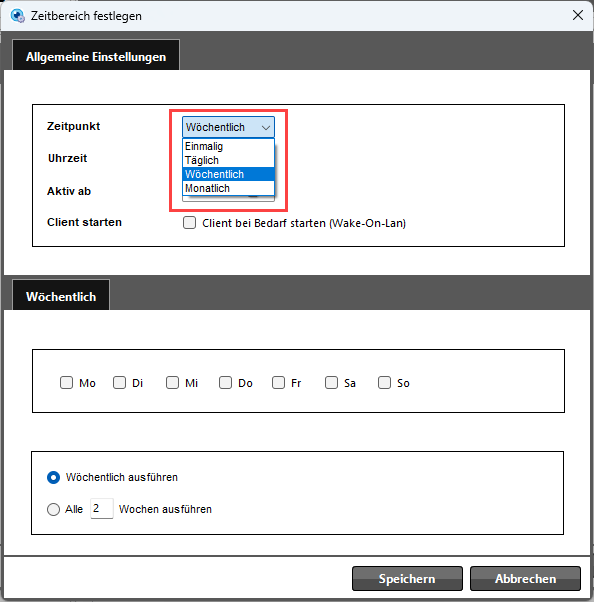Pick Monatlich from the dropdown list
The height and width of the screenshot is (602, 594).
click(x=228, y=188)
